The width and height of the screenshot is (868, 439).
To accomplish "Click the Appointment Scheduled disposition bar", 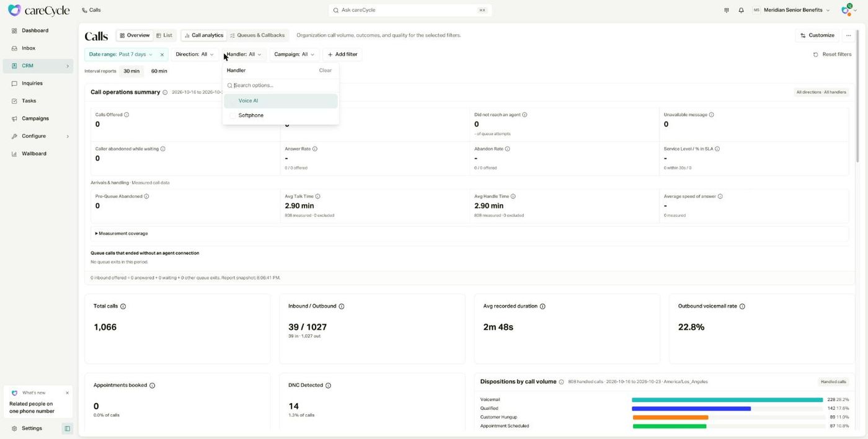I will pos(670,426).
